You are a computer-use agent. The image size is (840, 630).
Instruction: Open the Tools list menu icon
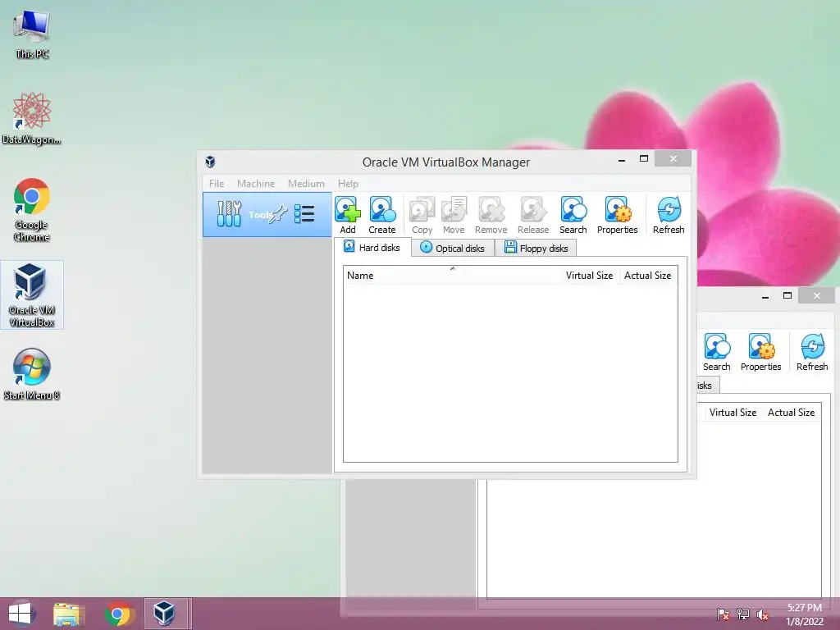304,214
